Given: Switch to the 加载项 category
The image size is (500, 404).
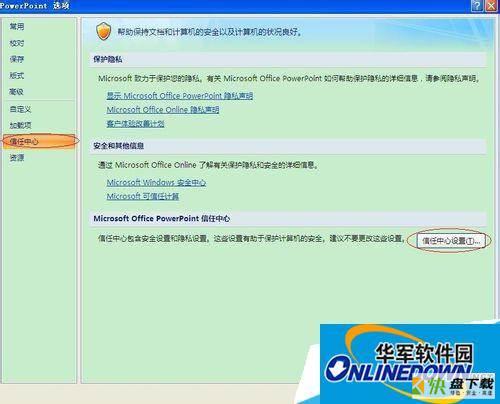Looking at the screenshot, I should click(x=20, y=125).
